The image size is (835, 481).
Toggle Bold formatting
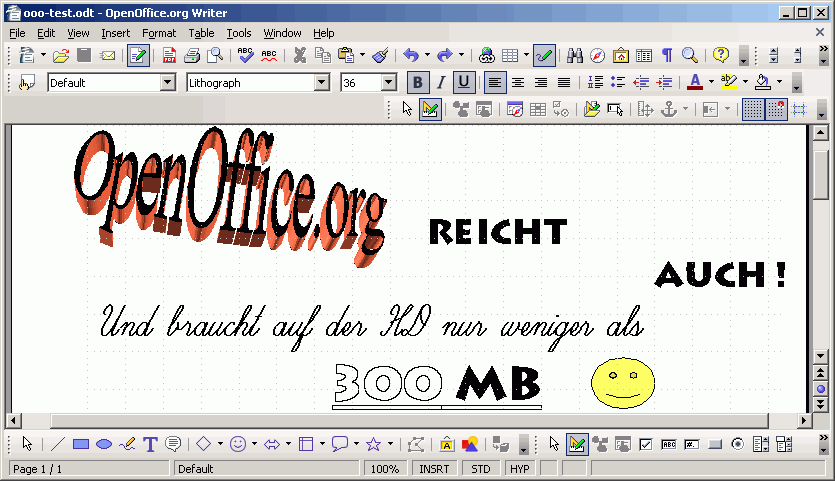coord(418,83)
